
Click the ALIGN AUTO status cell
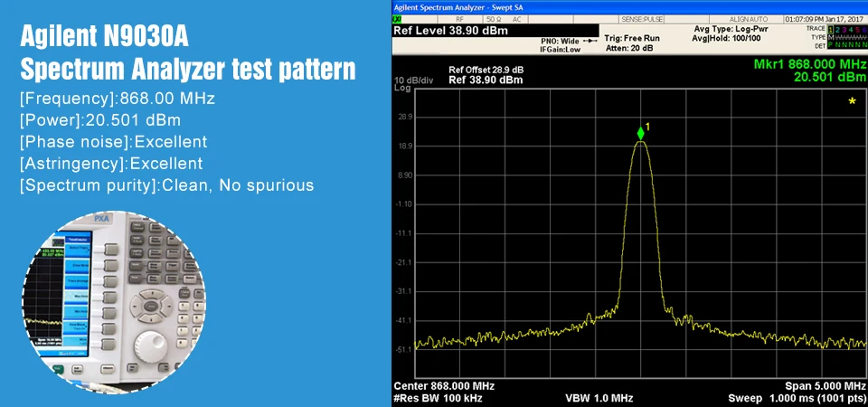[x=747, y=19]
